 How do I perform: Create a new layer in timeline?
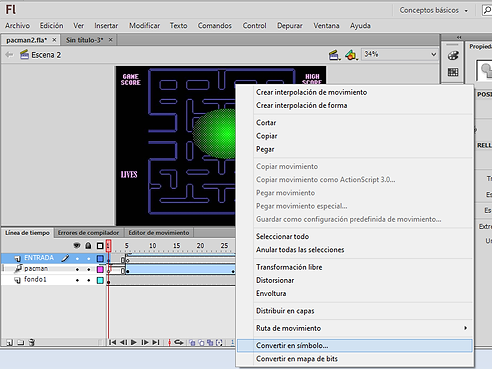click(x=9, y=342)
